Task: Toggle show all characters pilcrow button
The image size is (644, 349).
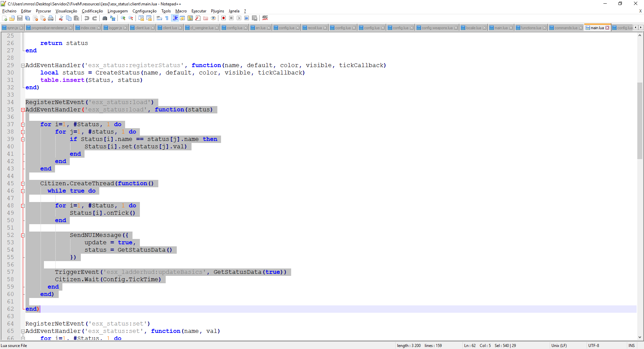Action: click(x=167, y=18)
